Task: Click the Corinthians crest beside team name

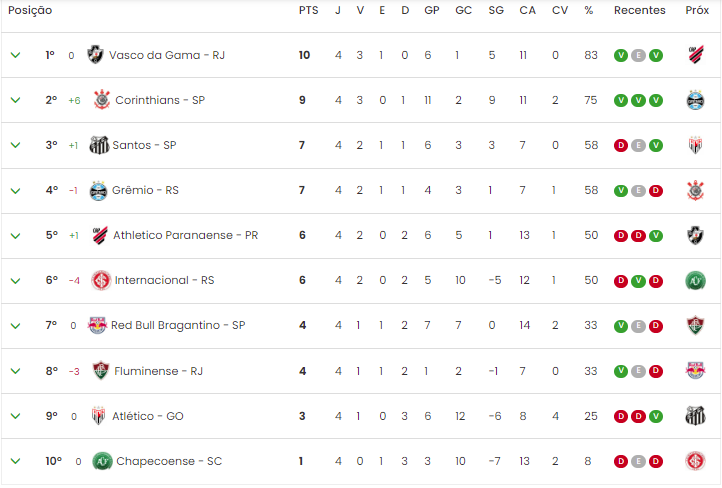Action: [x=102, y=100]
